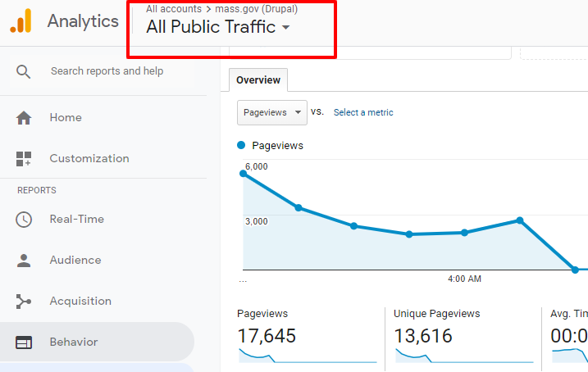This screenshot has height=372, width=588.
Task: Click the Customization grid icon
Action: point(24,159)
